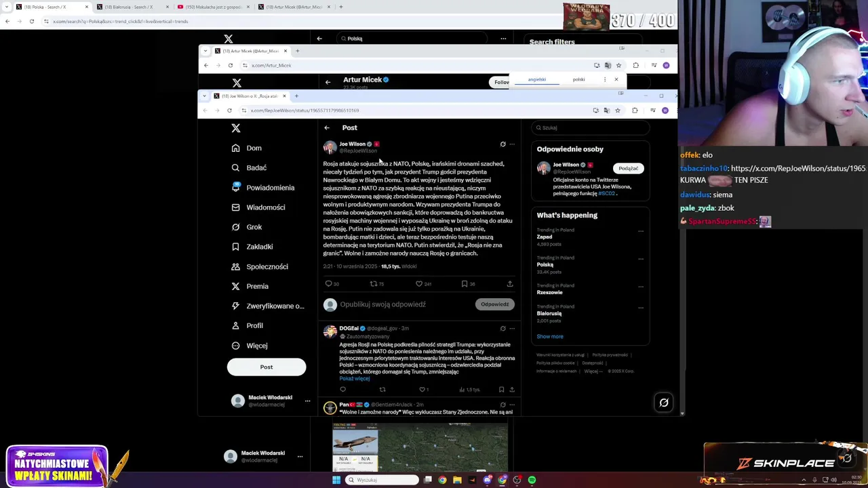Open the floating Grok button

pos(664,403)
